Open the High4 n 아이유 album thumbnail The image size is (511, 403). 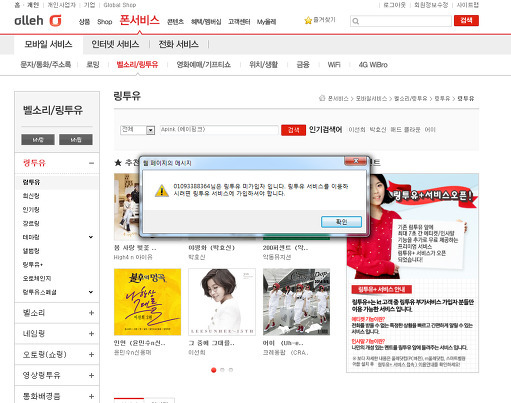[126, 207]
